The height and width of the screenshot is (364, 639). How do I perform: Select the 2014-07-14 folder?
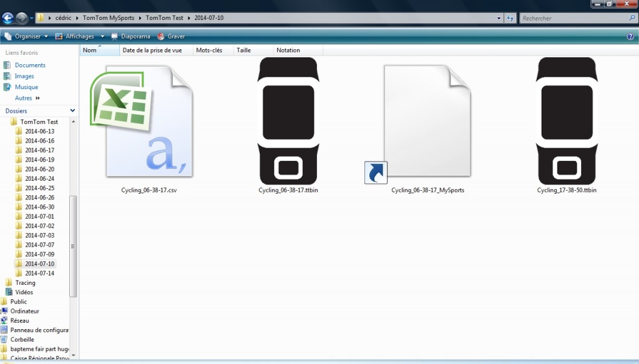click(x=39, y=273)
